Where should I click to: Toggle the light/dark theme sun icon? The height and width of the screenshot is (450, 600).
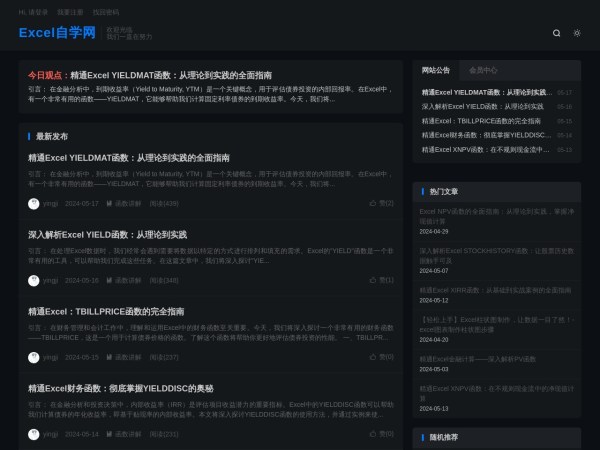577,33
